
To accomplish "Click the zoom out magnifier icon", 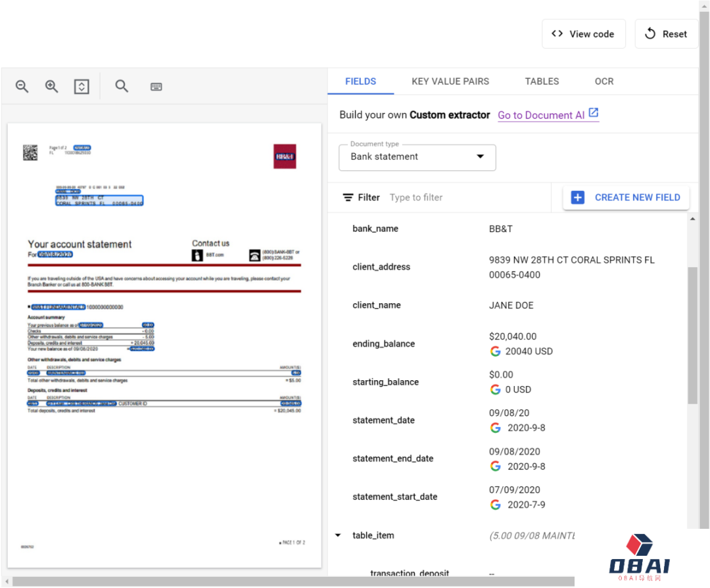I will (22, 86).
